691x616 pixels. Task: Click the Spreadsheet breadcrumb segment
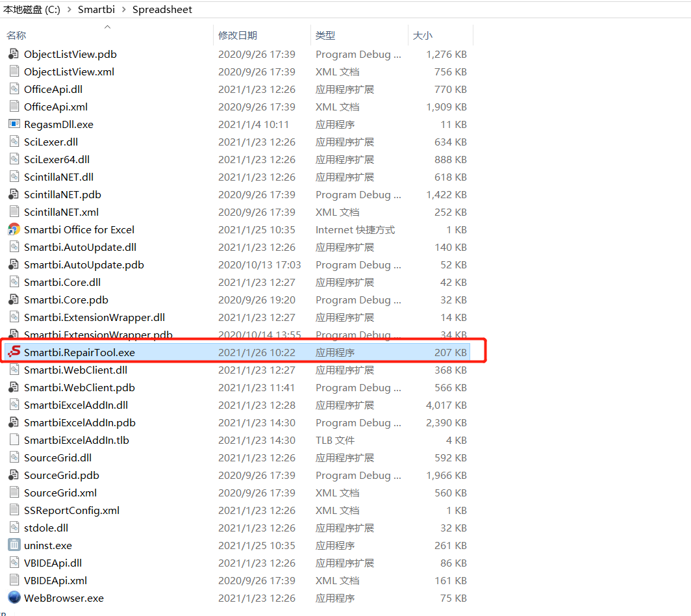coord(162,10)
